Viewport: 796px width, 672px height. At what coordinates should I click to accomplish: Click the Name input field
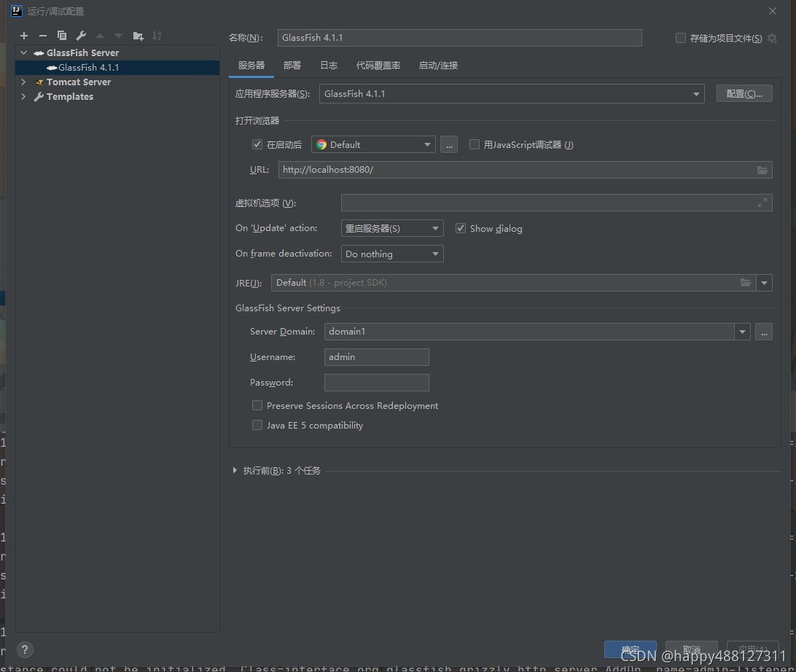(x=459, y=38)
